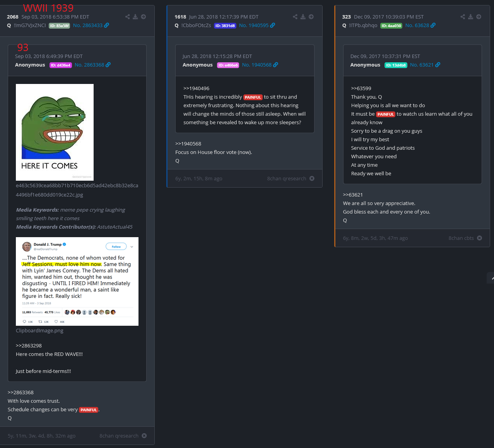Open post 323 with the arrow icon

coord(479,17)
